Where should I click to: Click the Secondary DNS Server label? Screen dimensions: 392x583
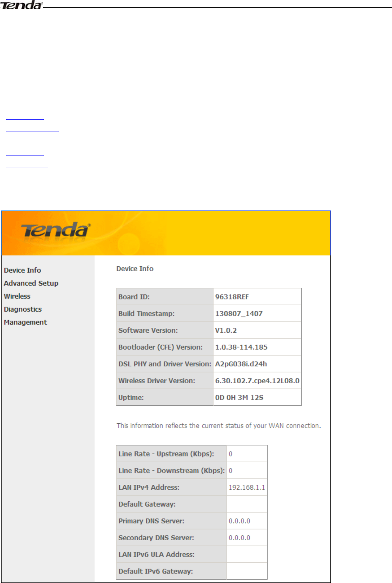156,538
